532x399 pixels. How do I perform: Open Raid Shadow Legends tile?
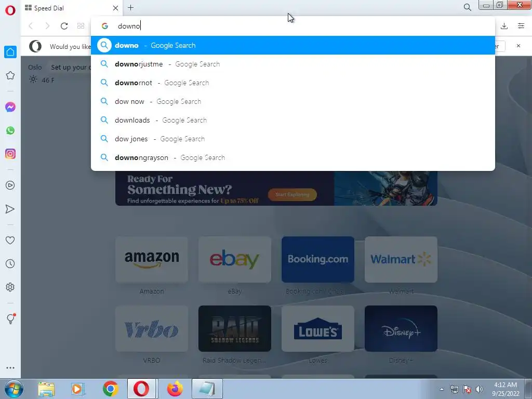[235, 328]
